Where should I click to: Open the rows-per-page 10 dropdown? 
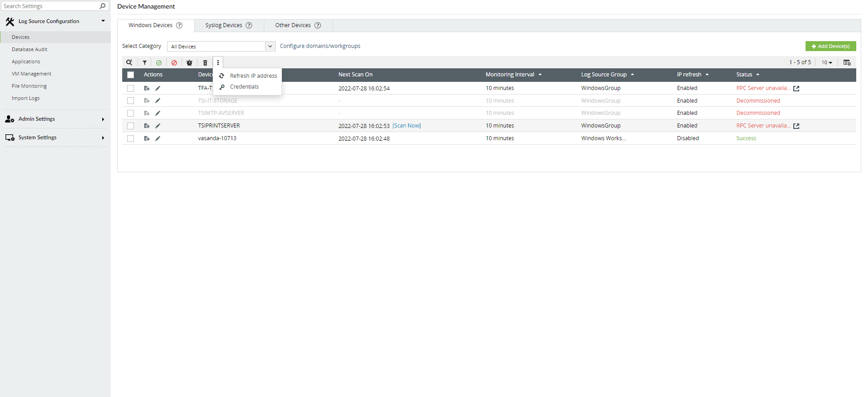point(827,62)
